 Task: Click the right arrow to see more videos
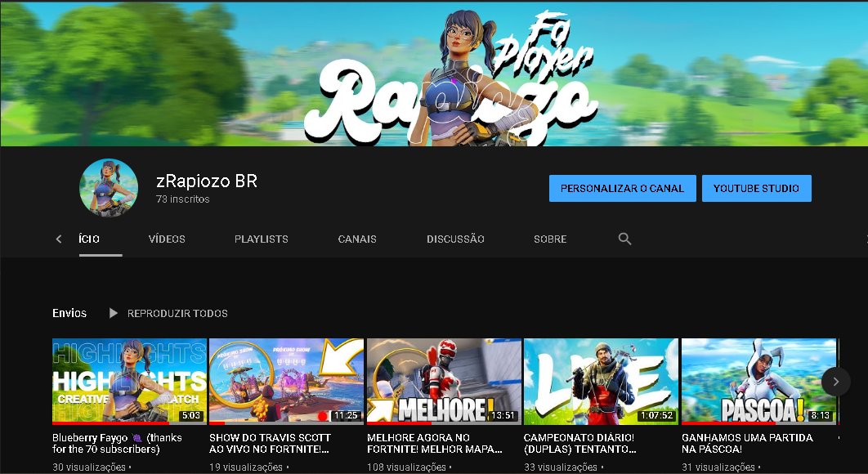[x=835, y=382]
